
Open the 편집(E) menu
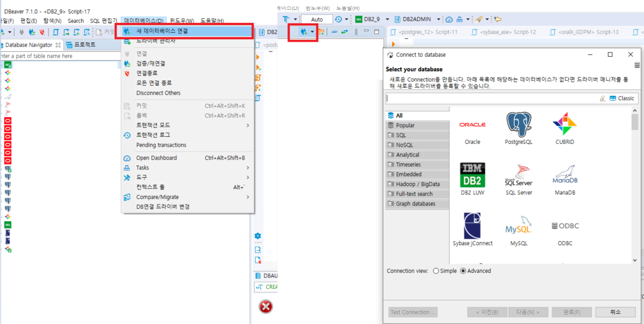pos(28,21)
